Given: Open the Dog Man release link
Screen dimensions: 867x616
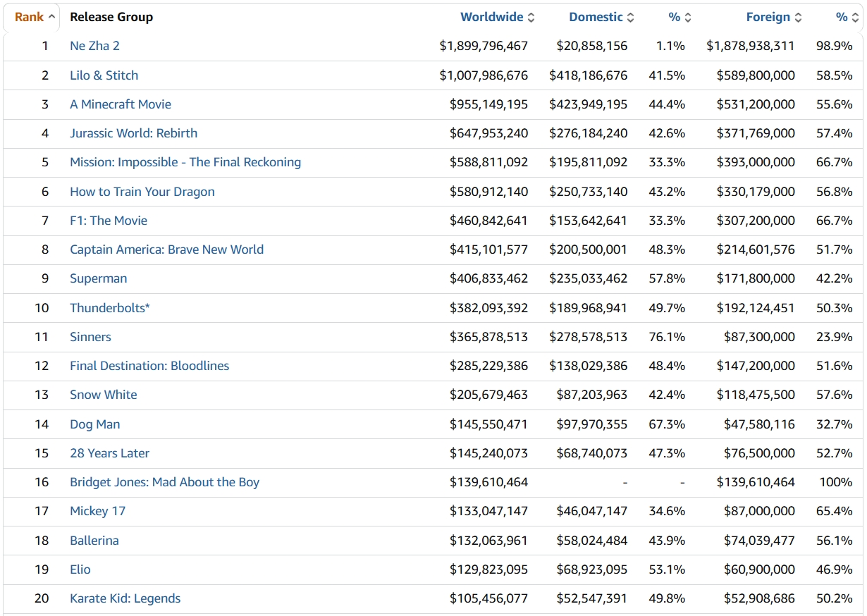Looking at the screenshot, I should tap(95, 424).
